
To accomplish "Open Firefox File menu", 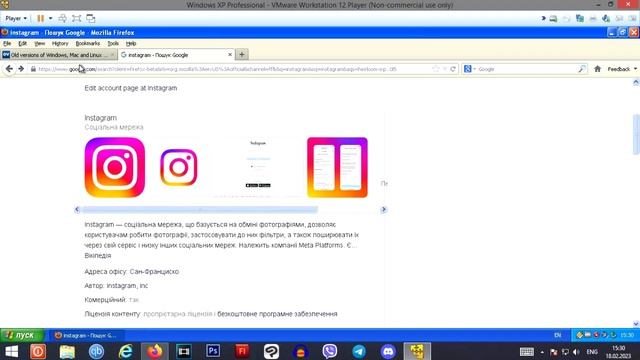I will pyautogui.click(x=7, y=43).
